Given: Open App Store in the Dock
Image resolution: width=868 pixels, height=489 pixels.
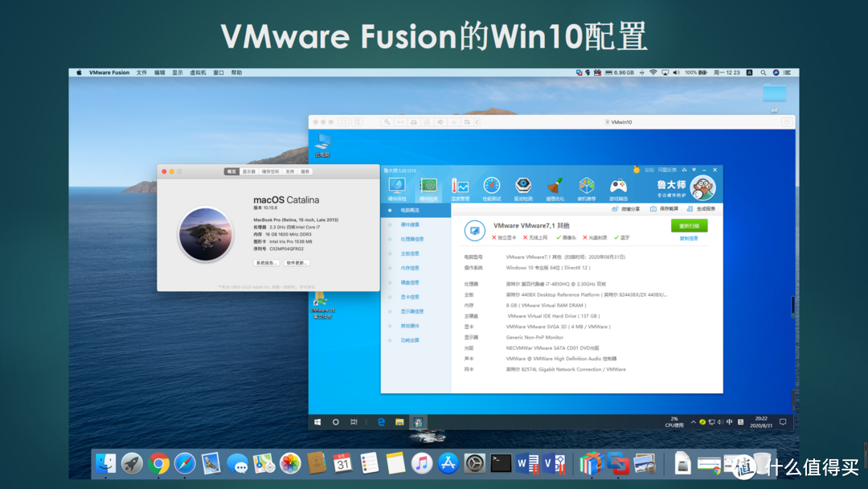Looking at the screenshot, I should [448, 463].
